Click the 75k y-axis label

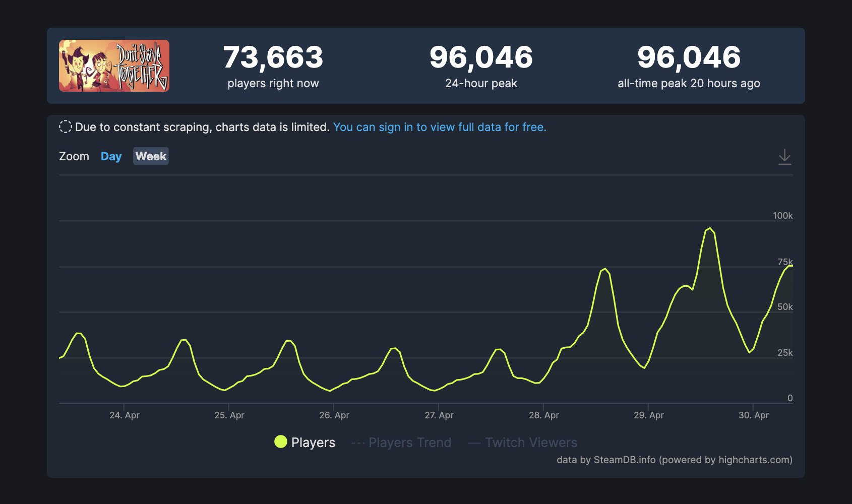[785, 262]
